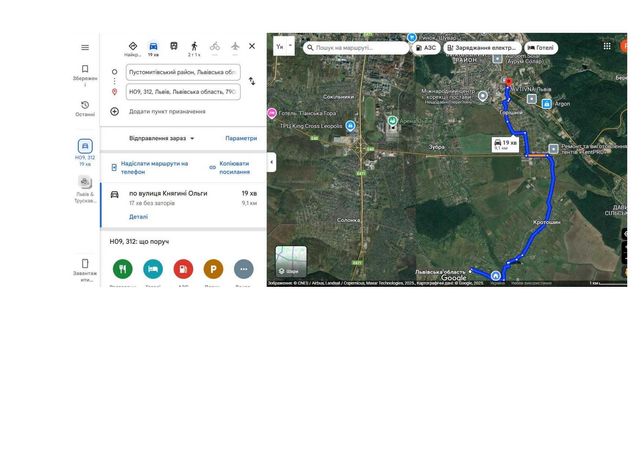Select the walking mode icon
Image resolution: width=643 pixels, height=455 pixels.
[194, 46]
